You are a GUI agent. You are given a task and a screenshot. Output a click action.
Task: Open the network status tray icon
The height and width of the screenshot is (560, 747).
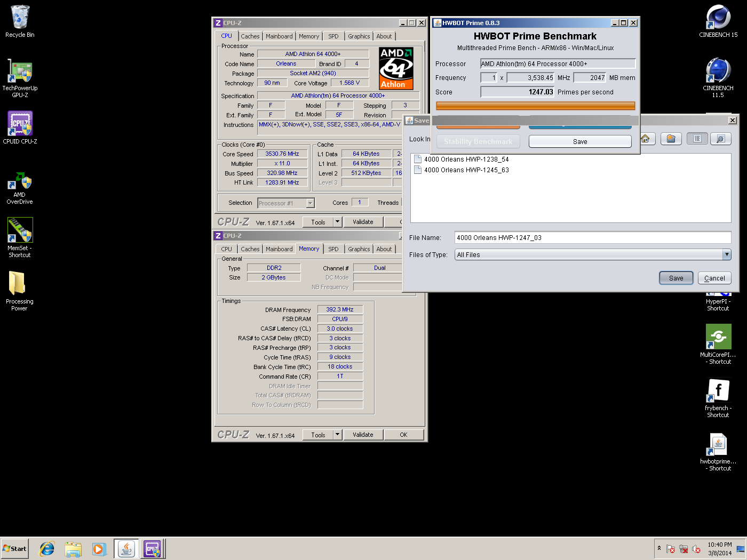click(x=684, y=549)
